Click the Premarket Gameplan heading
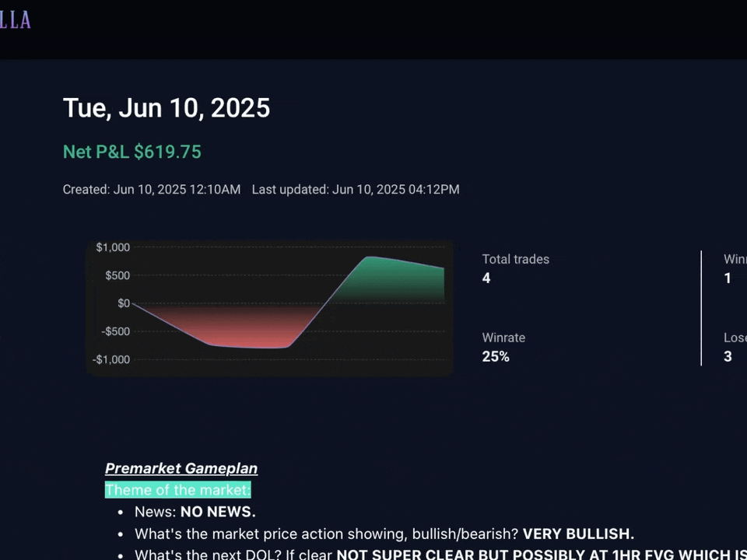 (x=181, y=468)
